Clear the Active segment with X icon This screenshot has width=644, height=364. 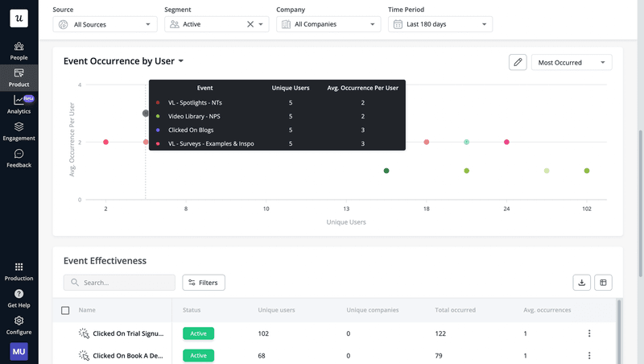[250, 24]
